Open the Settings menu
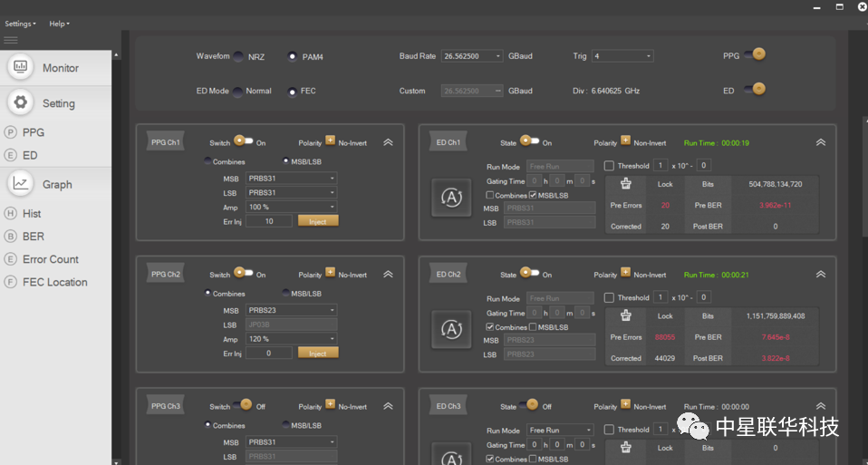The image size is (868, 465). click(20, 24)
